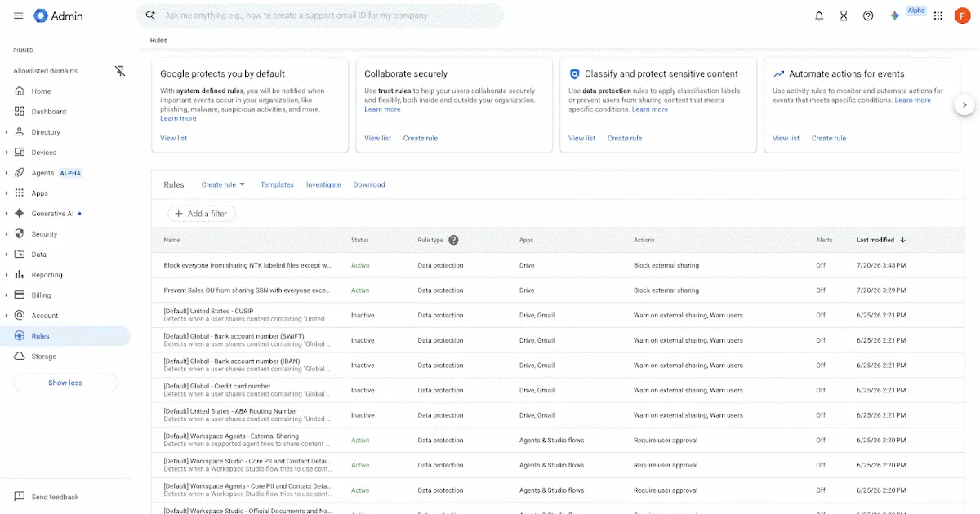Click the next card carousel arrow

coord(964,104)
